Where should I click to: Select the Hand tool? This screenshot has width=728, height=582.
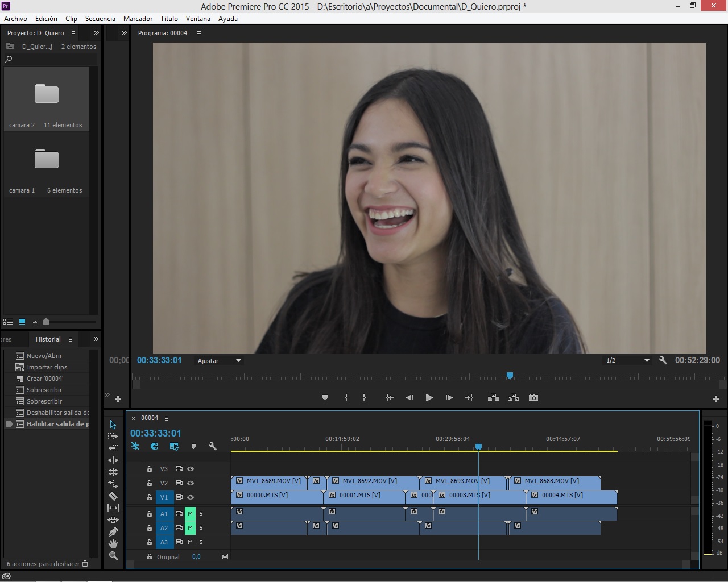pyautogui.click(x=113, y=544)
